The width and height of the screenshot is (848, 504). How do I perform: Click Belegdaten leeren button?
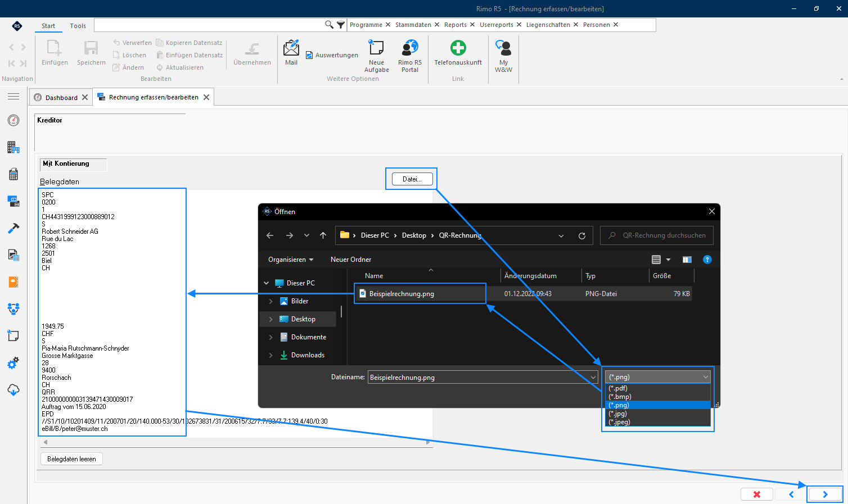click(x=71, y=459)
